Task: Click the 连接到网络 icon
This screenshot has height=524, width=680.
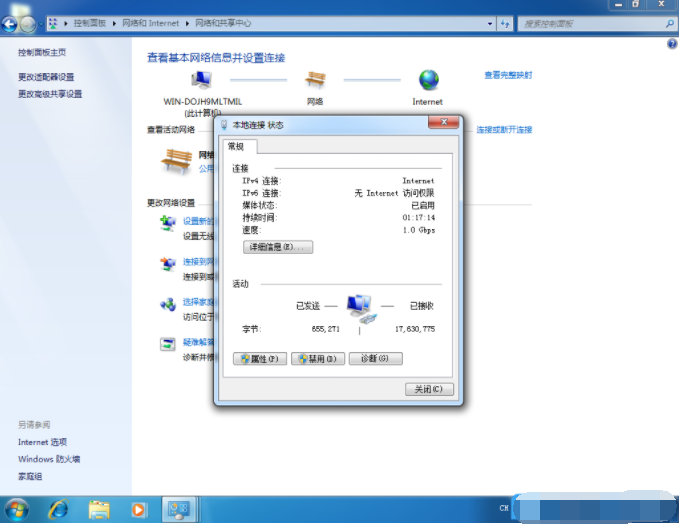Action: pyautogui.click(x=168, y=264)
